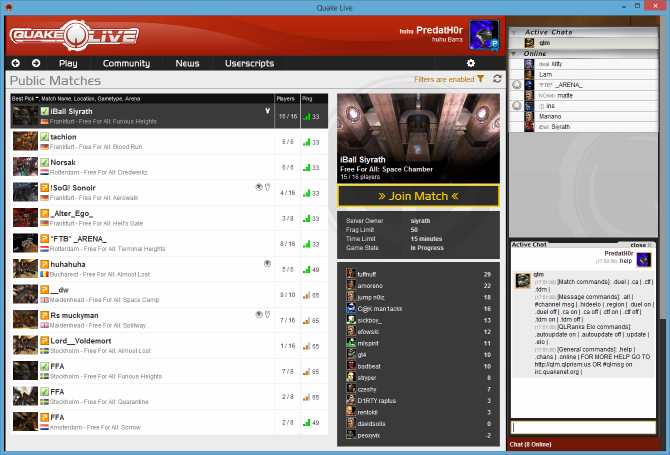The width and height of the screenshot is (670, 455).
Task: Click green check badge on Stockholm Furious Heights FFA
Action: 44,366
